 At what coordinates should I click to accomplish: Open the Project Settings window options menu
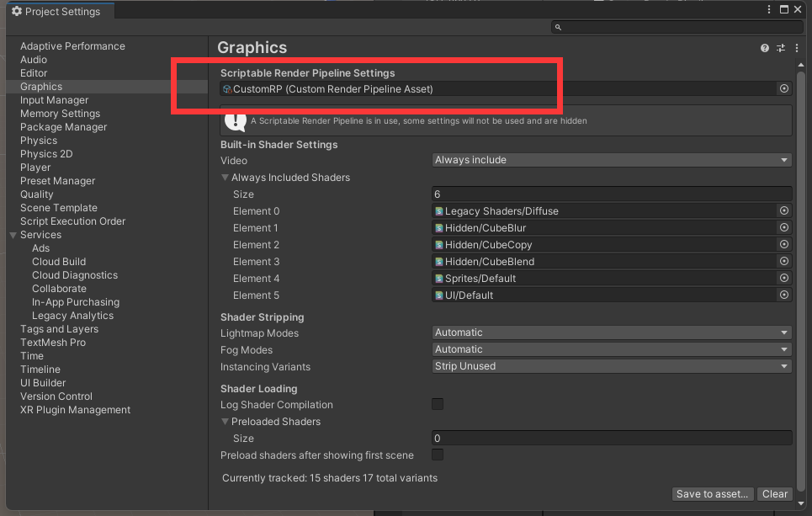click(x=769, y=10)
